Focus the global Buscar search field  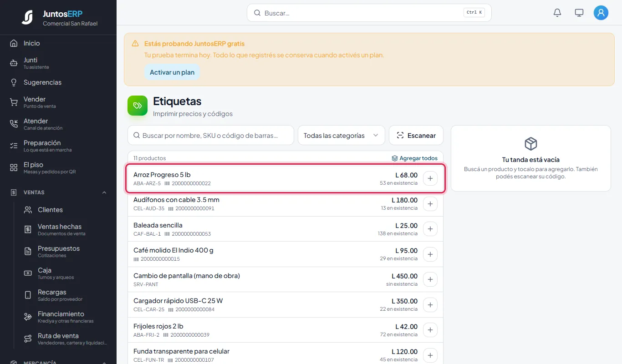[369, 13]
